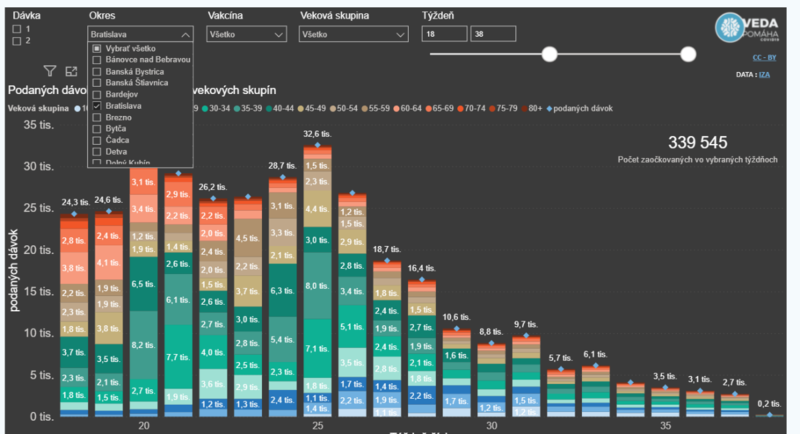Click the 24,6 tis. bar total label

(x=109, y=200)
